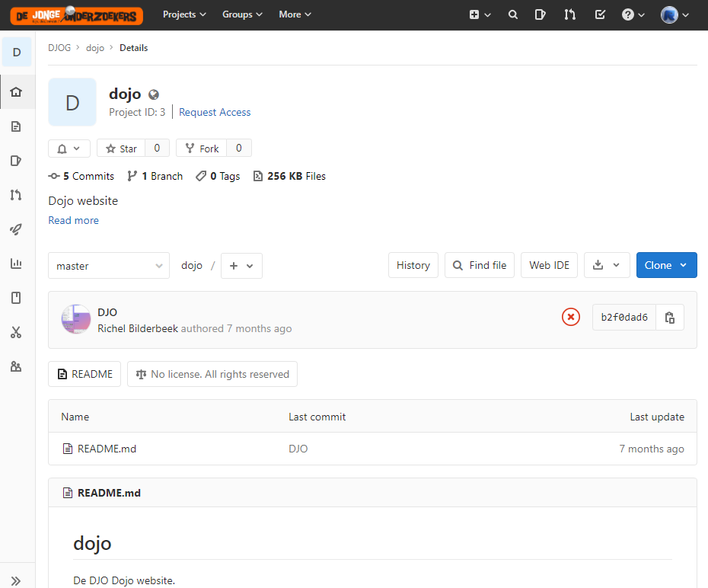
Task: Click the dojo project avatar thumbnail
Action: click(x=72, y=101)
